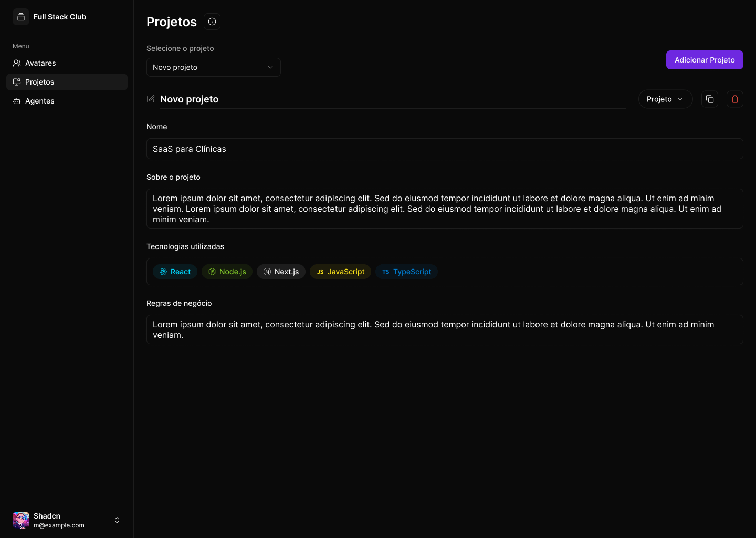Click the Next.js technology tag
Viewport: 756px width, 538px height.
pos(281,272)
